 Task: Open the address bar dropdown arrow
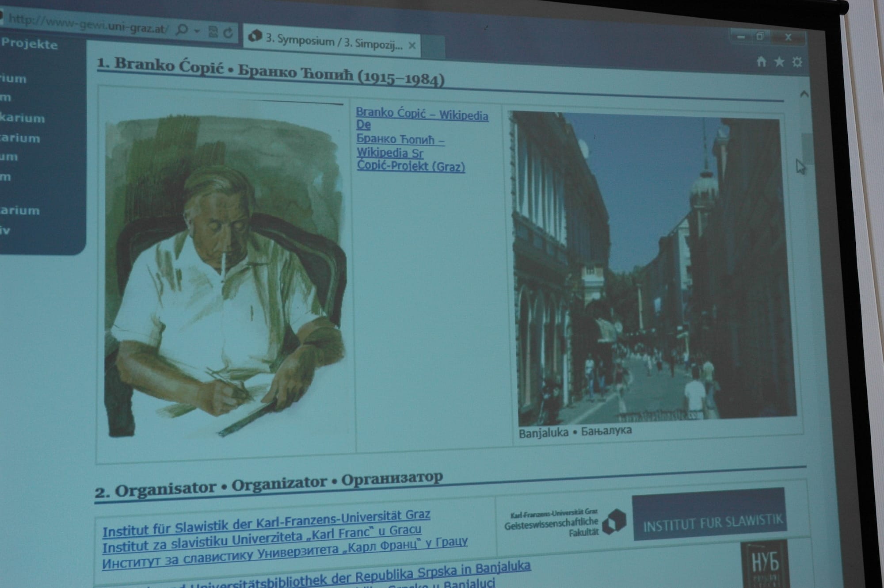tap(197, 31)
